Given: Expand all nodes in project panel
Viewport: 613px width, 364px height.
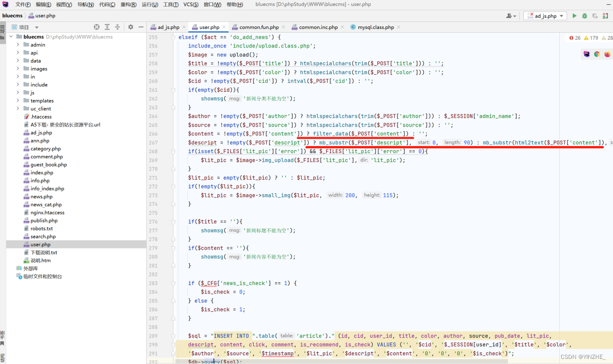Looking at the screenshot, I should (x=107, y=27).
